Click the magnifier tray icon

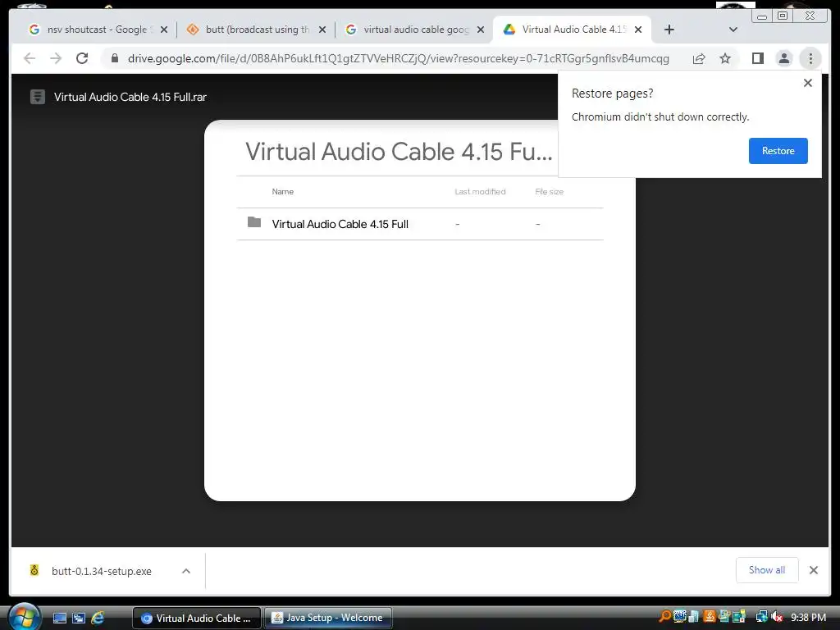point(664,617)
